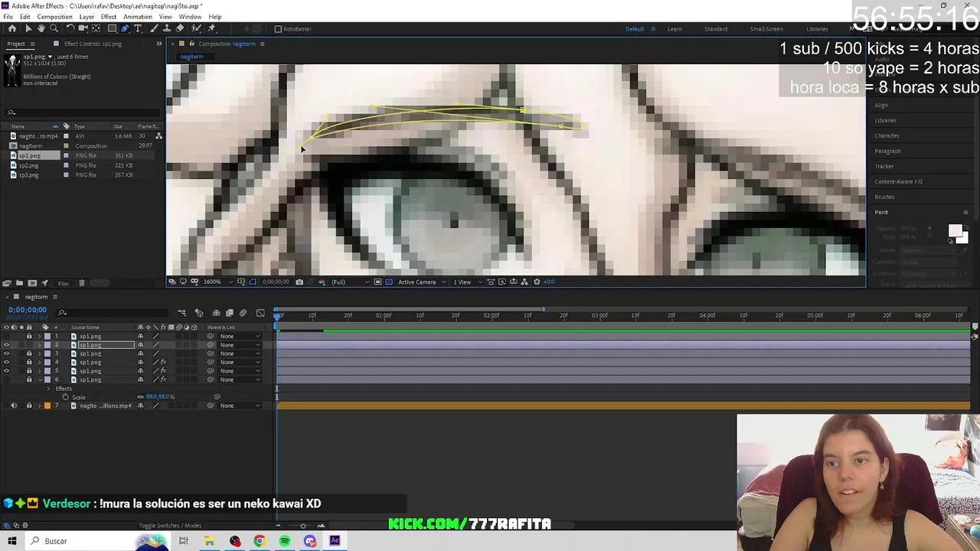The width and height of the screenshot is (980, 551).
Task: Open the Layer menu
Action: (x=87, y=17)
